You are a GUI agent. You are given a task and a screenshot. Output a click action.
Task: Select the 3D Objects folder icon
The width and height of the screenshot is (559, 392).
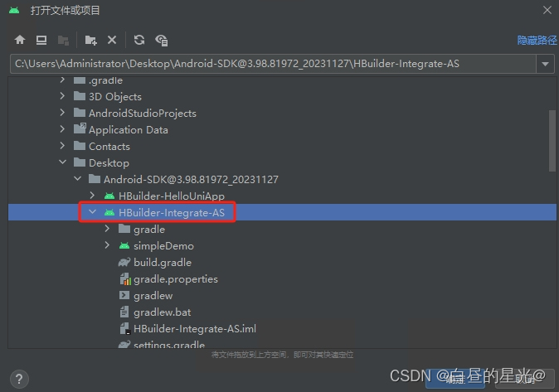click(79, 96)
